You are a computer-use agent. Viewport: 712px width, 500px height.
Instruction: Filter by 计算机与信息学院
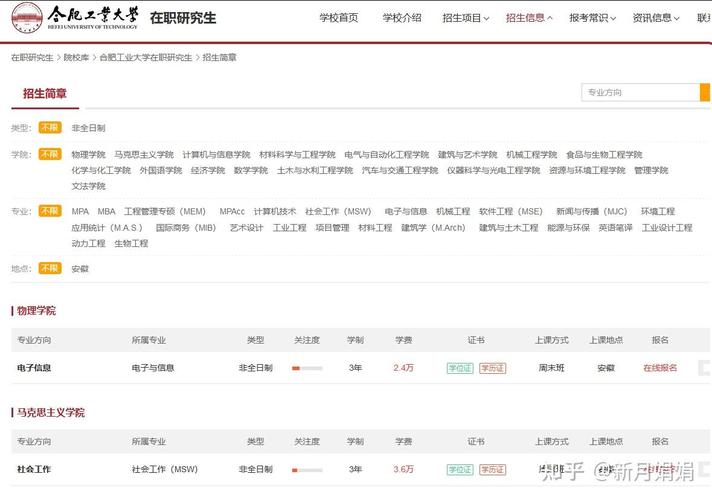(x=217, y=155)
